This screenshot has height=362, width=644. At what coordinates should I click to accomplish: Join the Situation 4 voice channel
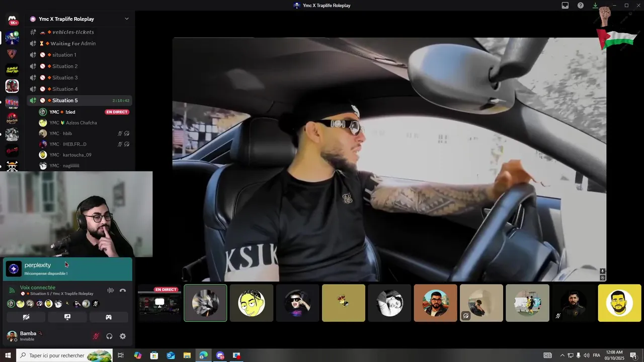(x=79, y=89)
